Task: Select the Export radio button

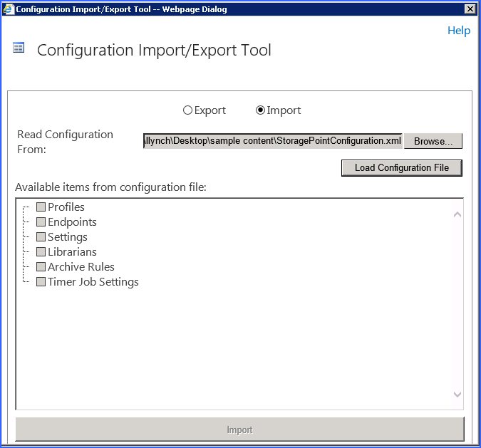Action: [x=187, y=110]
